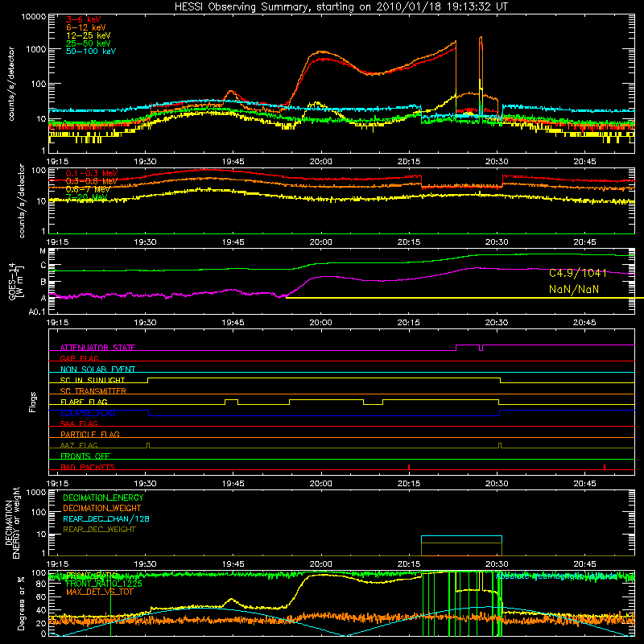
Task: Click the 19:30 time label under Flags panel
Action: [x=145, y=484]
